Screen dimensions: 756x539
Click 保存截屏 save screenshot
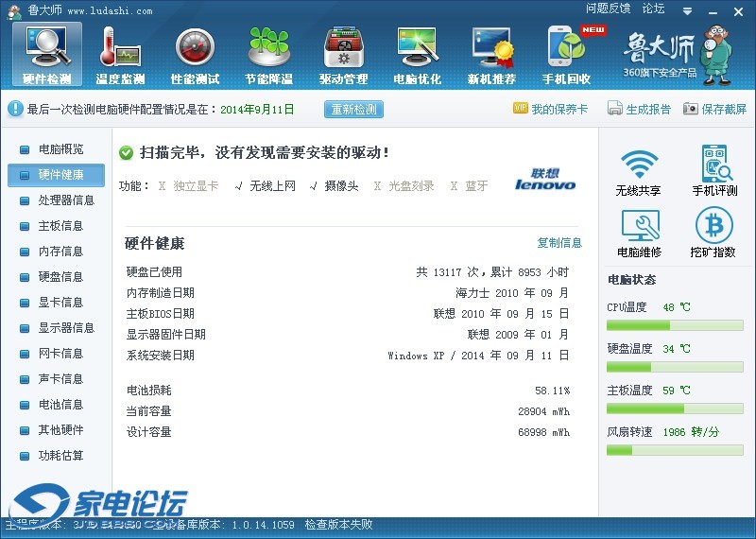[714, 109]
